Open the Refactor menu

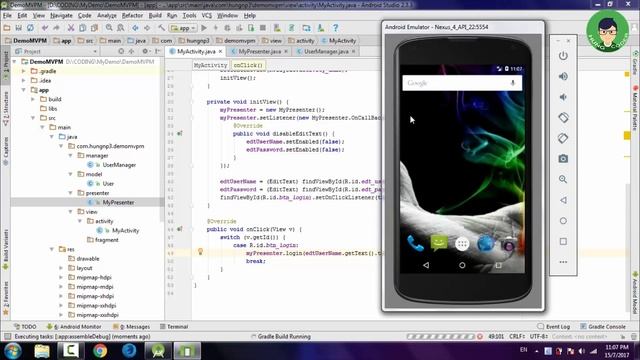132,16
